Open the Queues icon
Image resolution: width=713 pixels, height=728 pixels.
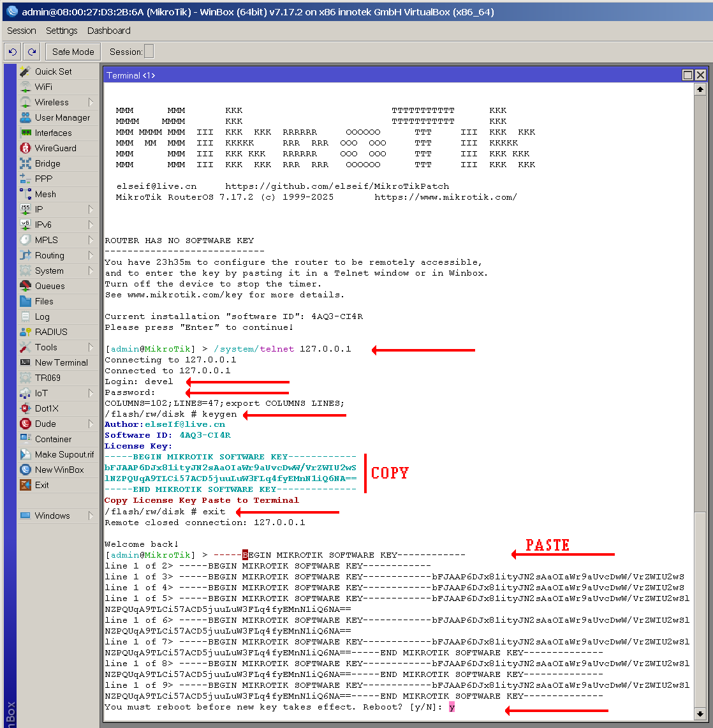point(26,286)
